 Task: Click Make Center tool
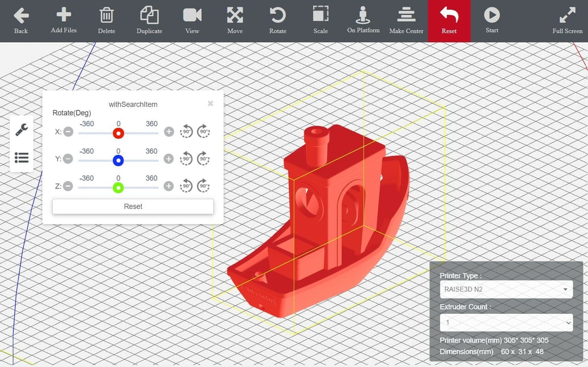pos(406,15)
